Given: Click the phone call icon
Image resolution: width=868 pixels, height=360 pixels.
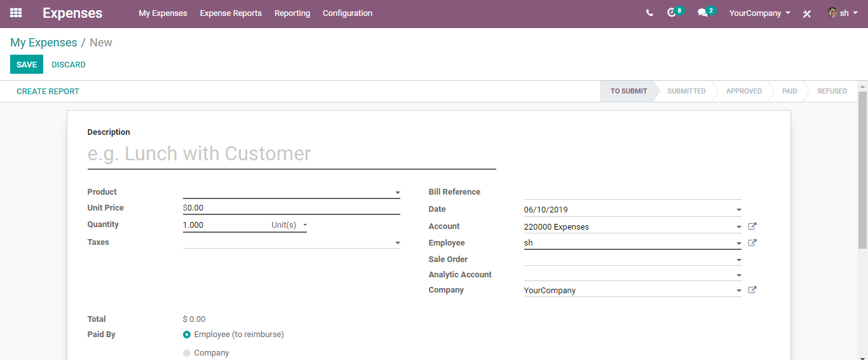Looking at the screenshot, I should 649,13.
